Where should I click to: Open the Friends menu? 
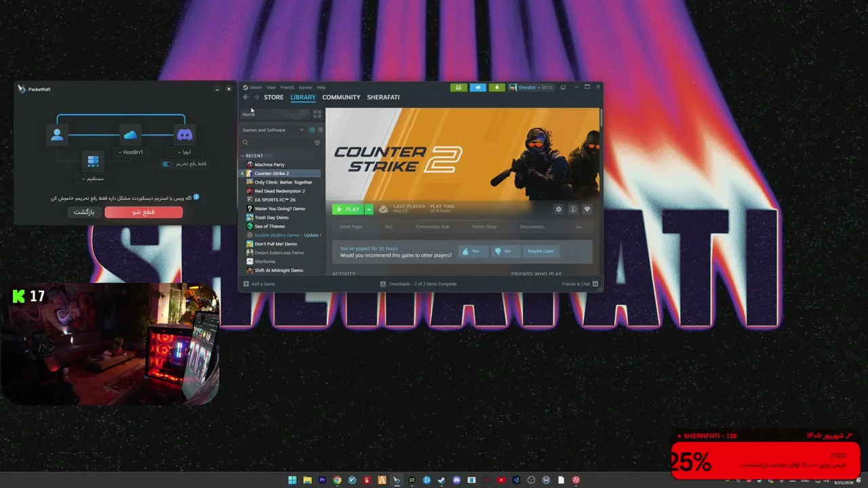click(x=288, y=87)
